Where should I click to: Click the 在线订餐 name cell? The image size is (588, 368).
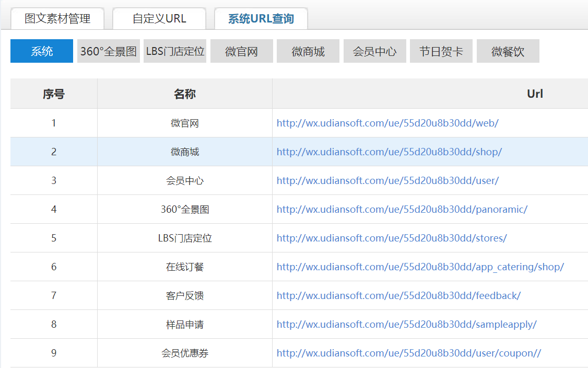(184, 267)
